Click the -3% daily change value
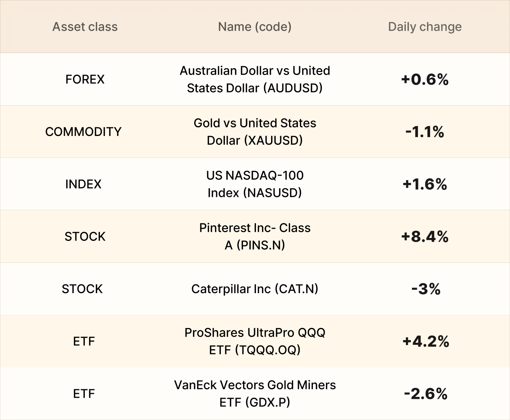Image resolution: width=510 pixels, height=420 pixels. pos(426,289)
